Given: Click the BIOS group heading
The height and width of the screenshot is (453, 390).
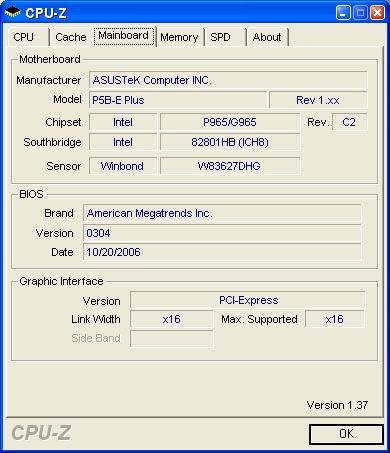Looking at the screenshot, I should pos(31,194).
